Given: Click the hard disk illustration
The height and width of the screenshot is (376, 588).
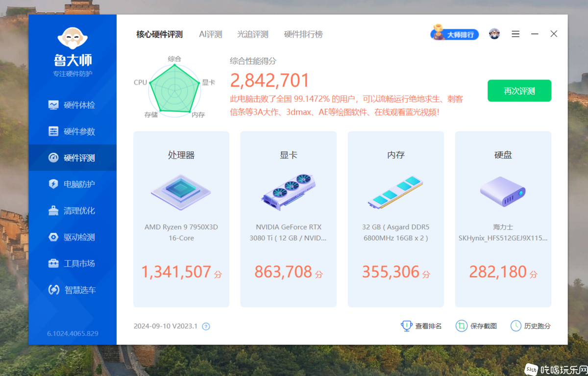Looking at the screenshot, I should click(x=503, y=192).
